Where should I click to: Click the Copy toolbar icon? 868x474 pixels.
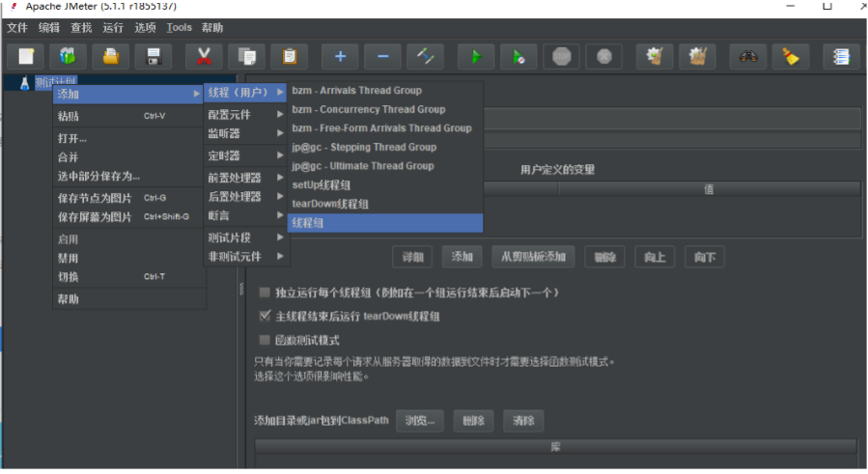pos(246,57)
